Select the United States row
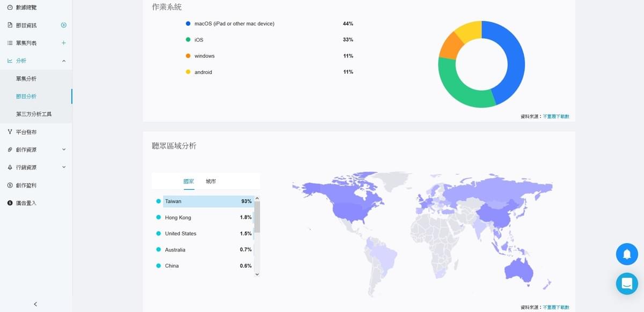Image resolution: width=644 pixels, height=312 pixels. [203, 234]
